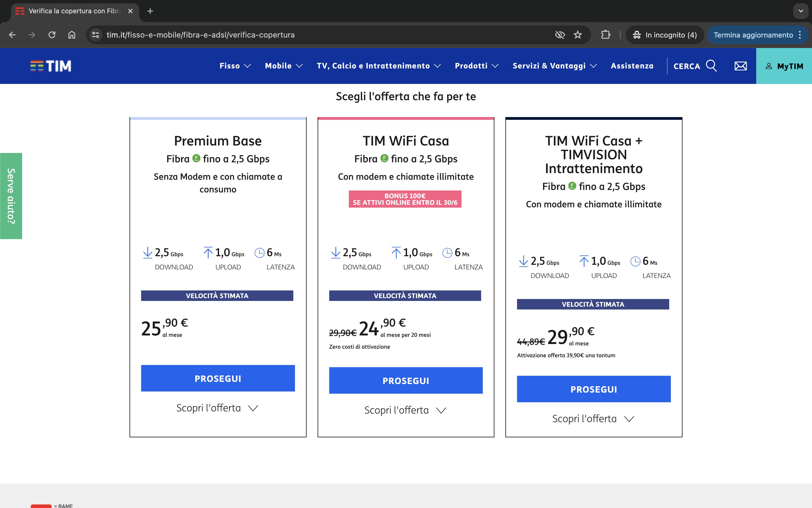Click latency clock icon in TIMVISION card
The image size is (812, 508).
click(635, 261)
